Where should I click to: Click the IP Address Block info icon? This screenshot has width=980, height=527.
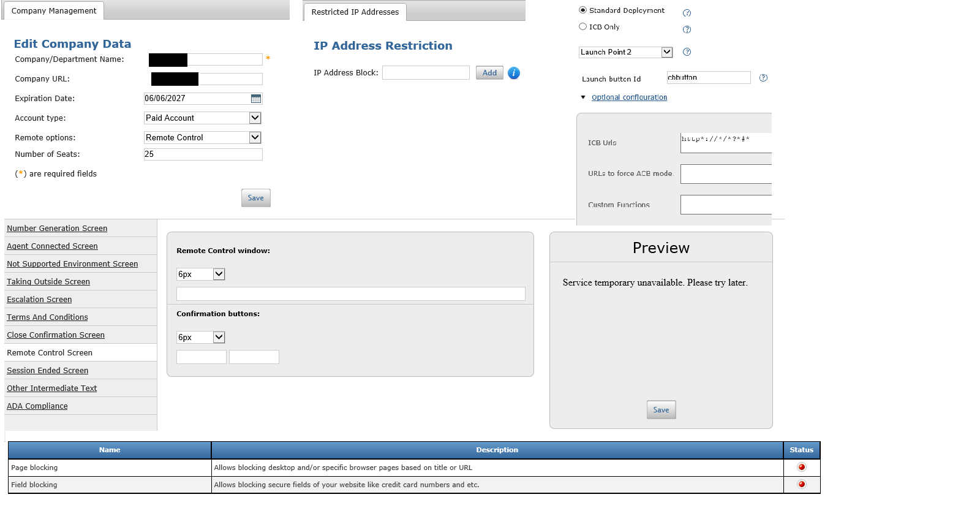(x=514, y=73)
